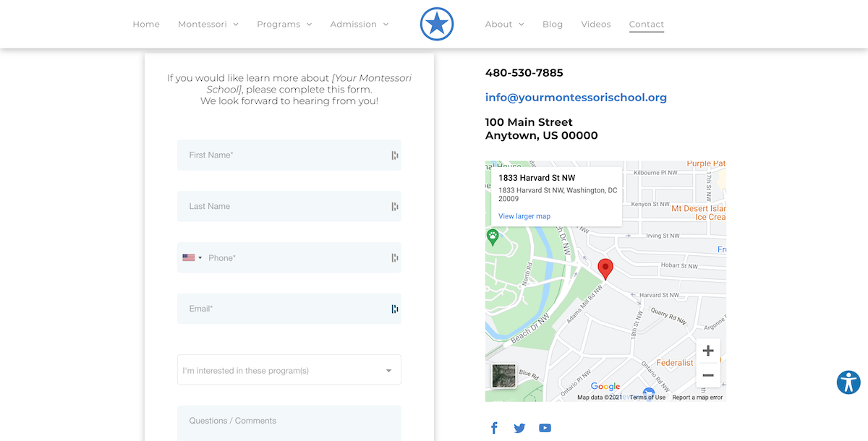Click the Questions / Comments text box

point(289,422)
